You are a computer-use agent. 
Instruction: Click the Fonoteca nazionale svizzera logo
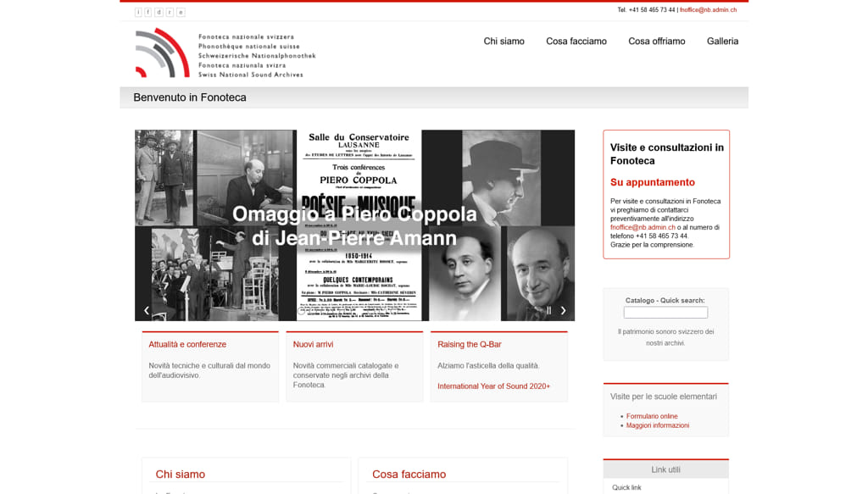[225, 53]
